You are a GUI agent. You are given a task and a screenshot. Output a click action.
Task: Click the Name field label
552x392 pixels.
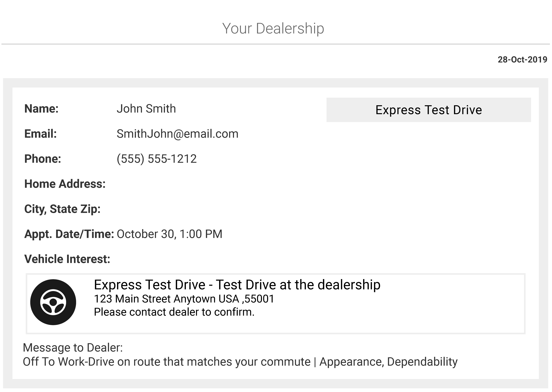pyautogui.click(x=41, y=109)
